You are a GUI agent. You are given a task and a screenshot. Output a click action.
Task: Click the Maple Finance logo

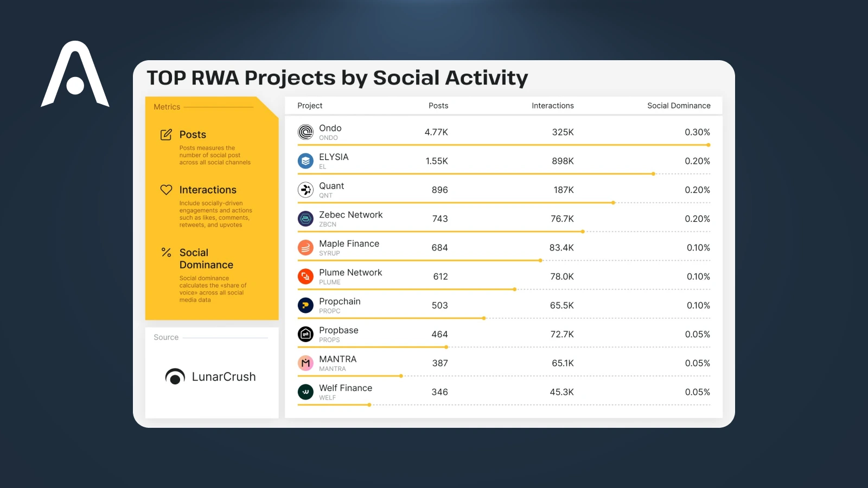pos(305,247)
